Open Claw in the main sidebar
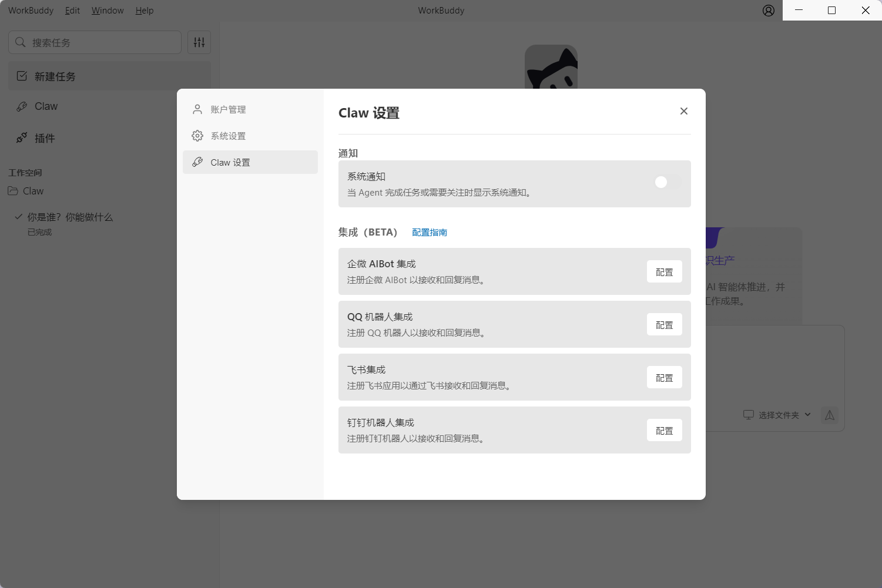This screenshot has height=588, width=882. click(109, 106)
